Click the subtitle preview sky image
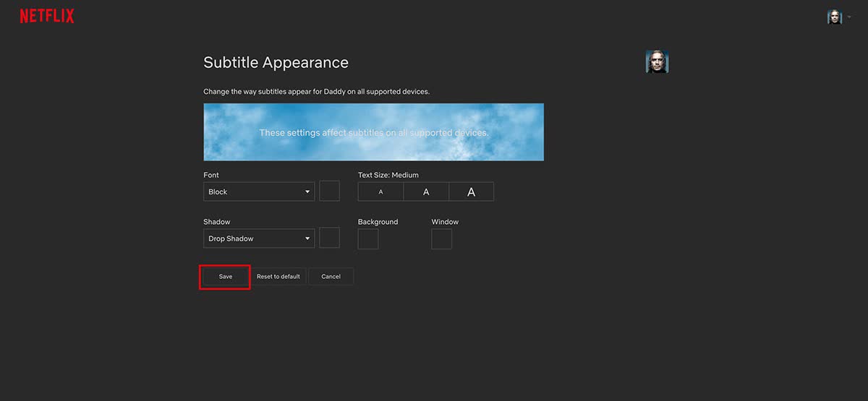This screenshot has width=868, height=401. (x=373, y=132)
